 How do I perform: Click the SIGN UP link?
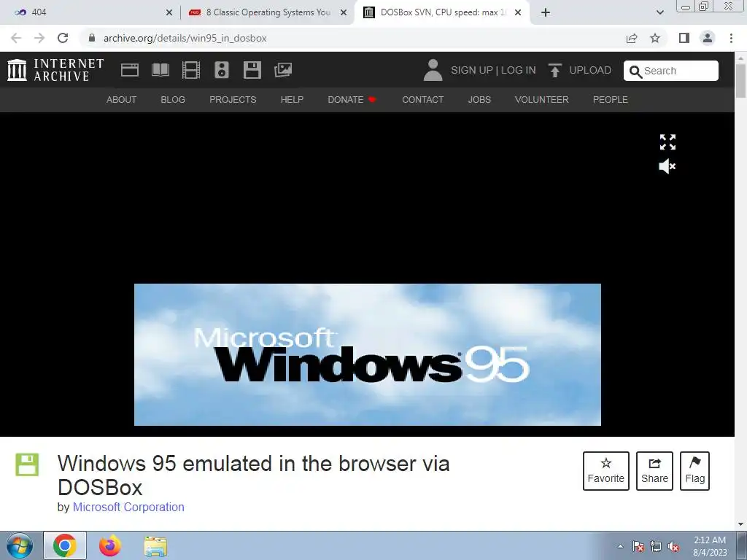tap(472, 70)
